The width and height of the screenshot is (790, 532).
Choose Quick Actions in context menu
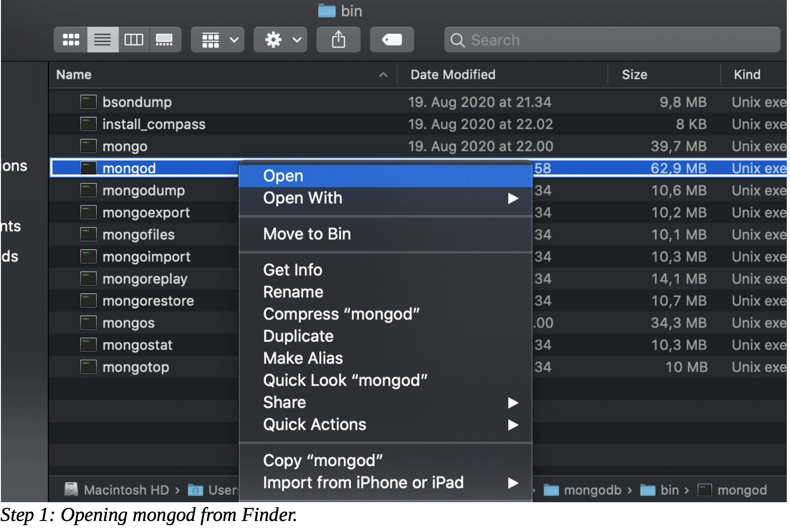[385, 424]
